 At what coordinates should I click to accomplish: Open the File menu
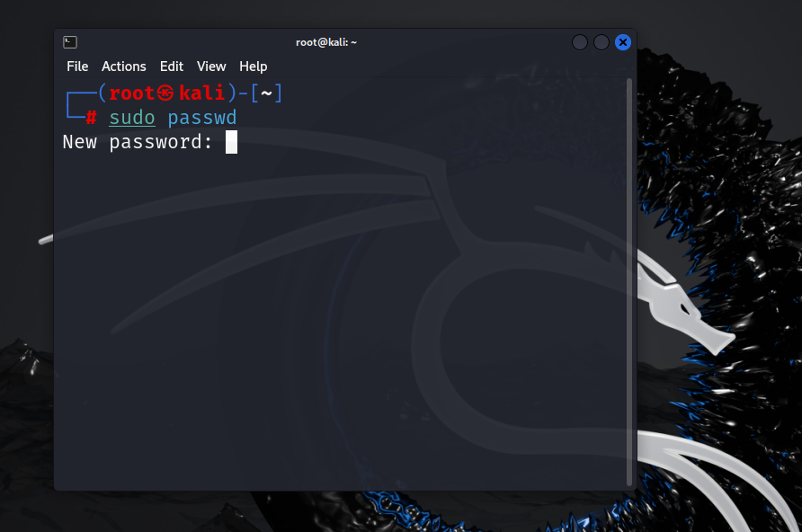click(x=77, y=66)
